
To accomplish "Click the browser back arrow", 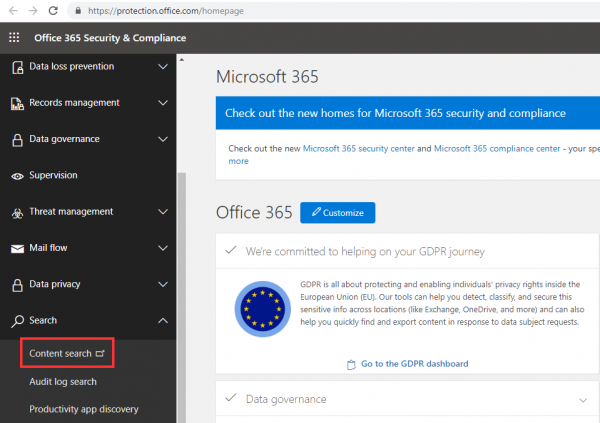I will click(x=13, y=11).
